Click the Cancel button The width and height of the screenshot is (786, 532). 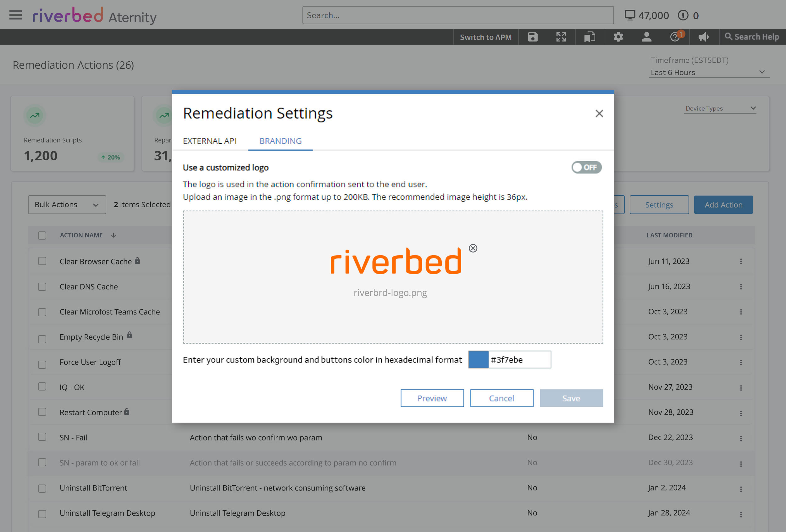(x=501, y=398)
